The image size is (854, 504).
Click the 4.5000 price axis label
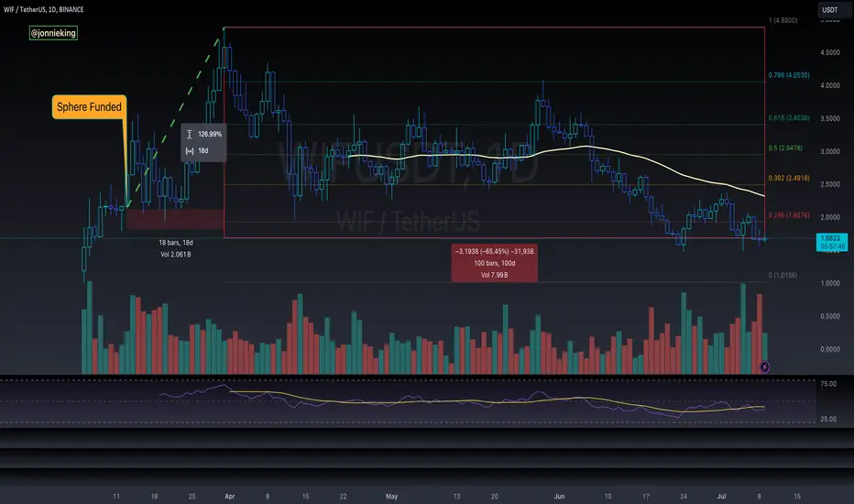tap(830, 53)
